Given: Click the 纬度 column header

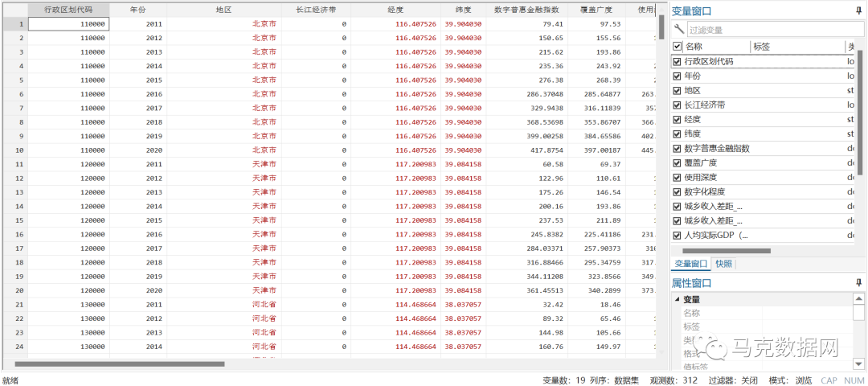Looking at the screenshot, I should (x=463, y=10).
